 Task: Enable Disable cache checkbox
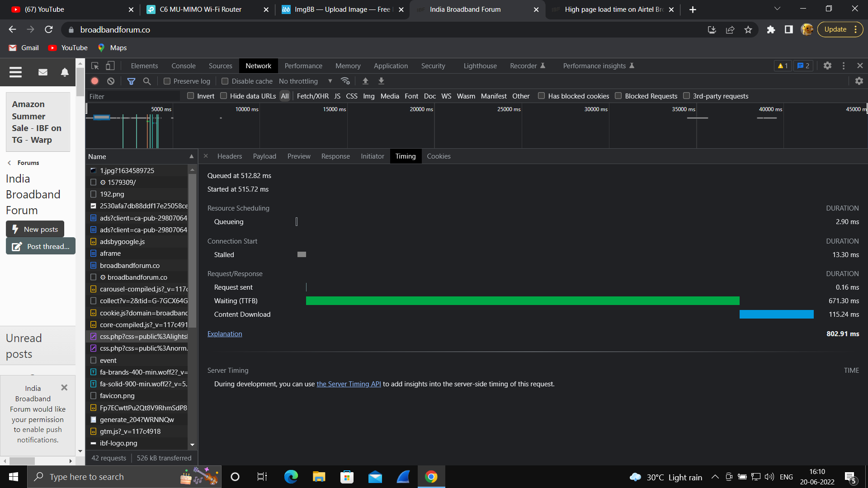[x=225, y=81]
